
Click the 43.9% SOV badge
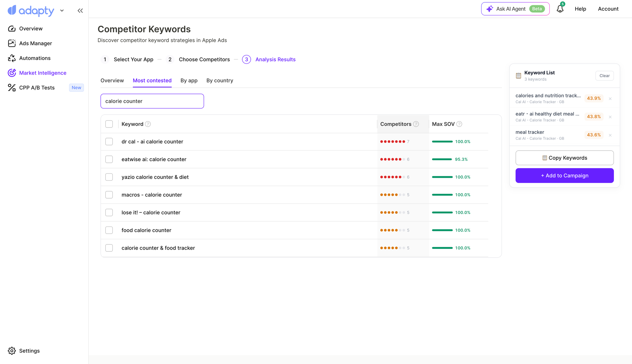coord(594,99)
